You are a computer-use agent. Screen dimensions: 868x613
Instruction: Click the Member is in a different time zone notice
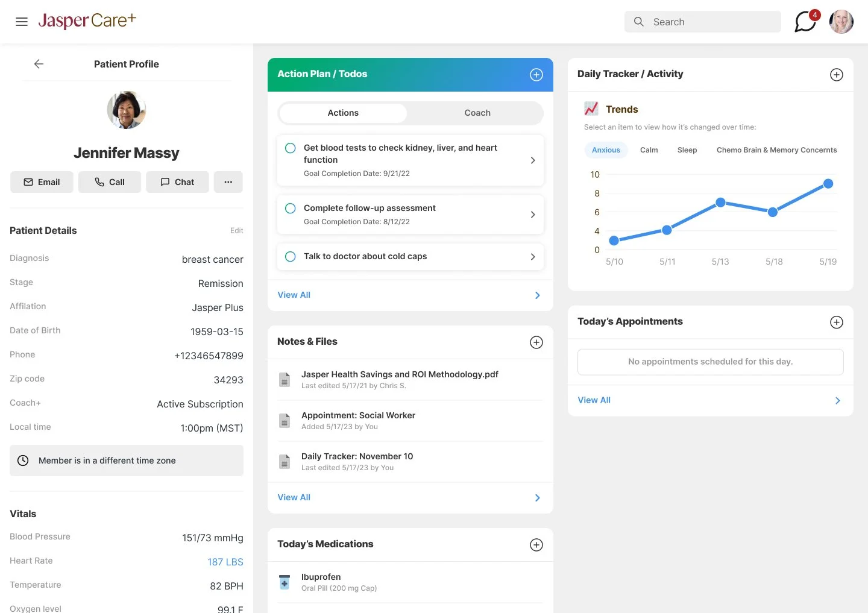point(127,461)
